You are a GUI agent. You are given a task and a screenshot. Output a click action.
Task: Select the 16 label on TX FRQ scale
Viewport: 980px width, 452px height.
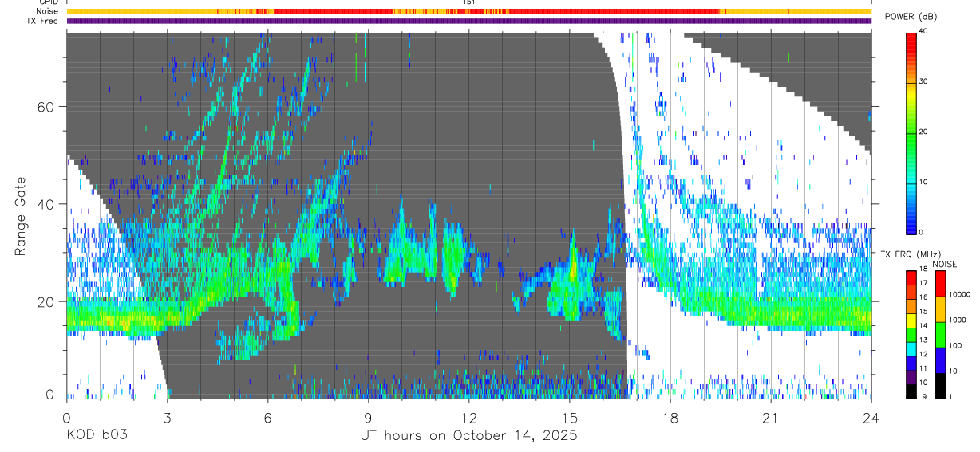point(924,297)
